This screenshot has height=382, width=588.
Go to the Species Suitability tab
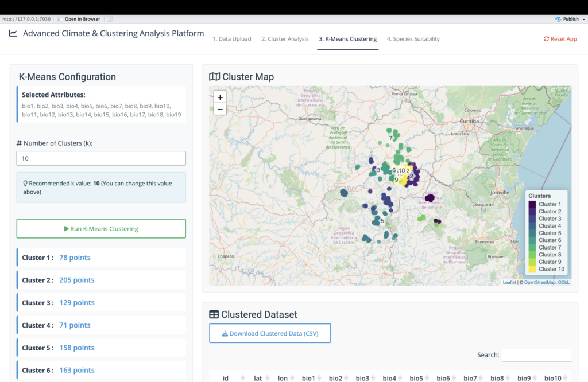[x=413, y=39]
